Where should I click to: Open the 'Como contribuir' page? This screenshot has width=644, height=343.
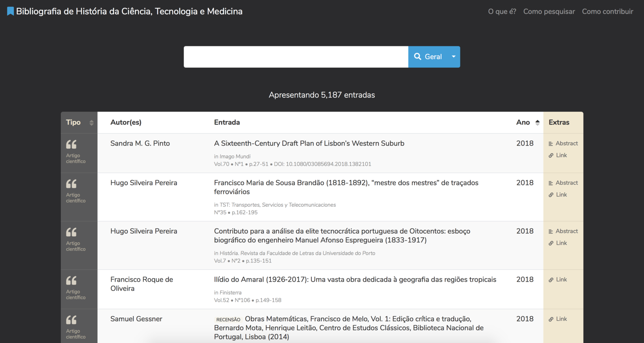pyautogui.click(x=607, y=11)
